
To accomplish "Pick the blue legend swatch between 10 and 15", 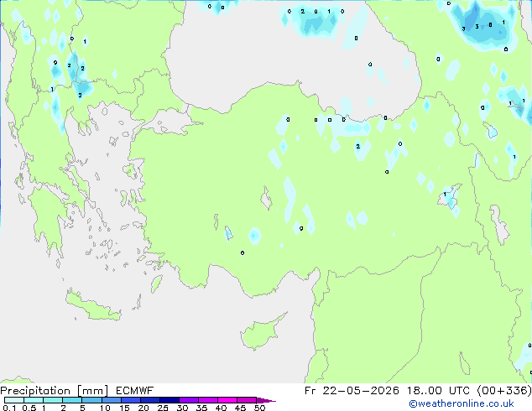I will click(x=111, y=400).
